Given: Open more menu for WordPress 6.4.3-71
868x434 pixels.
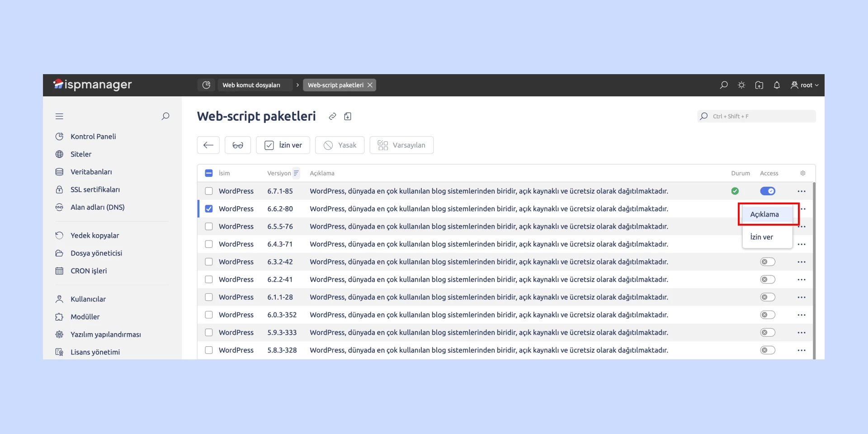Looking at the screenshot, I should coord(802,244).
